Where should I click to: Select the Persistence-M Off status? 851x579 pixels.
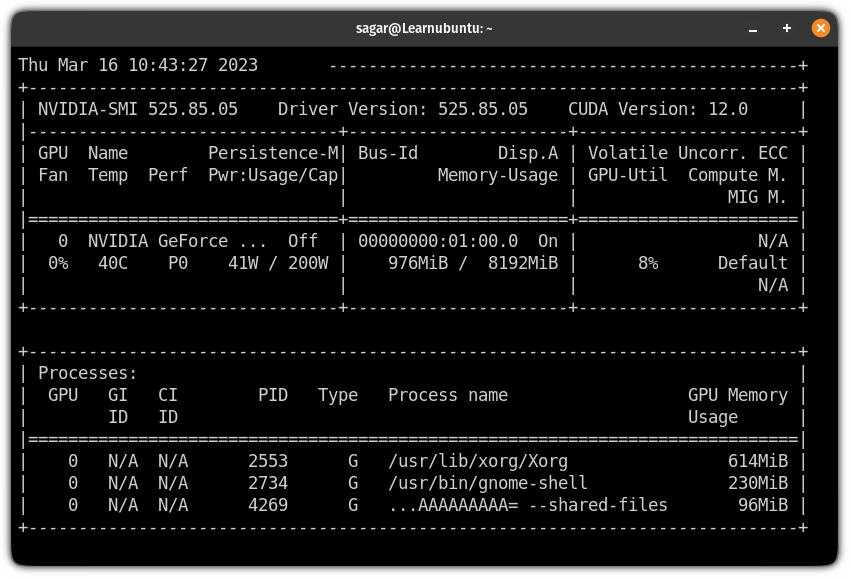point(303,240)
